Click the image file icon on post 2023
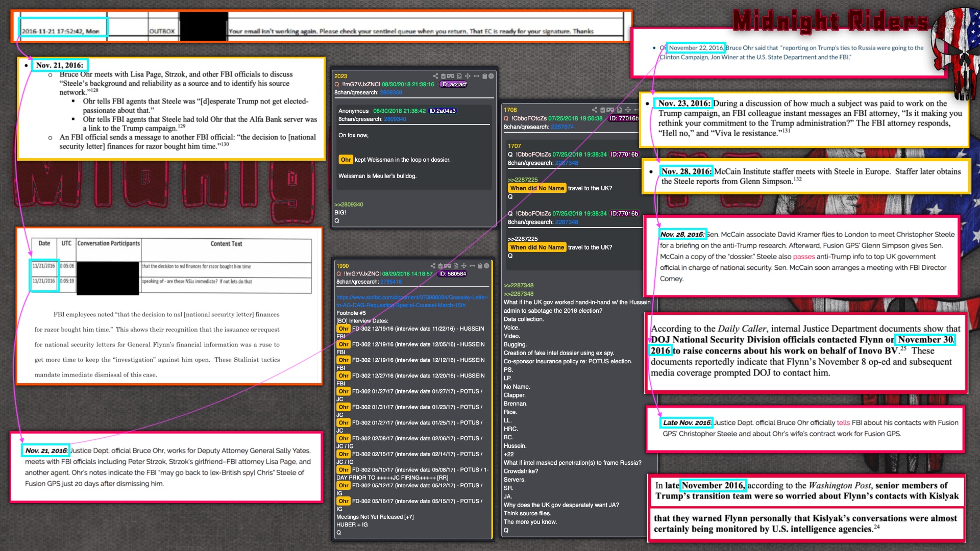 tap(459, 76)
